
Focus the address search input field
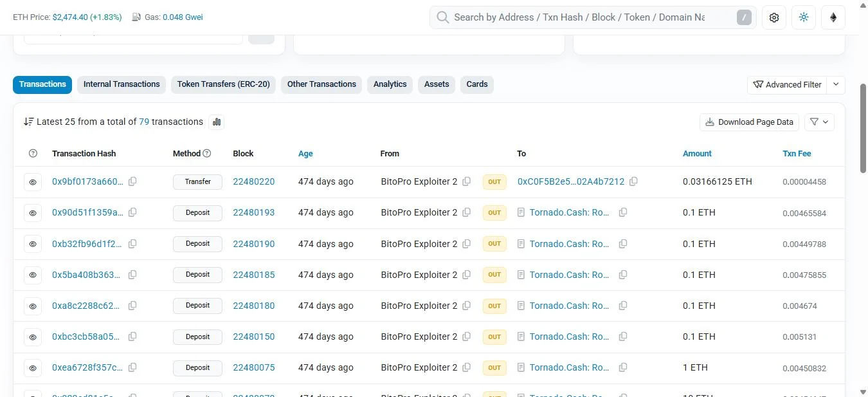(579, 17)
